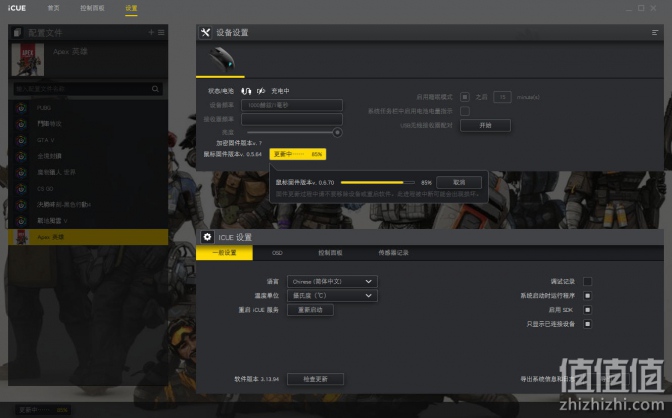The width and height of the screenshot is (672, 418).
Task: Select the GTA V profile name
Action: [45, 140]
